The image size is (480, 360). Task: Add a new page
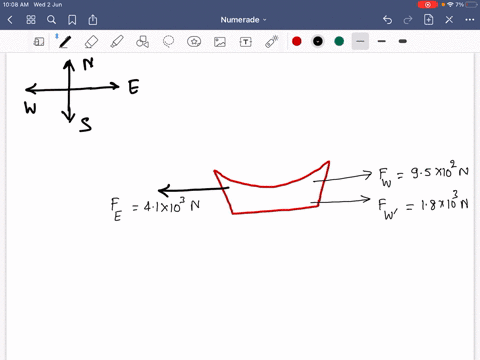click(428, 20)
